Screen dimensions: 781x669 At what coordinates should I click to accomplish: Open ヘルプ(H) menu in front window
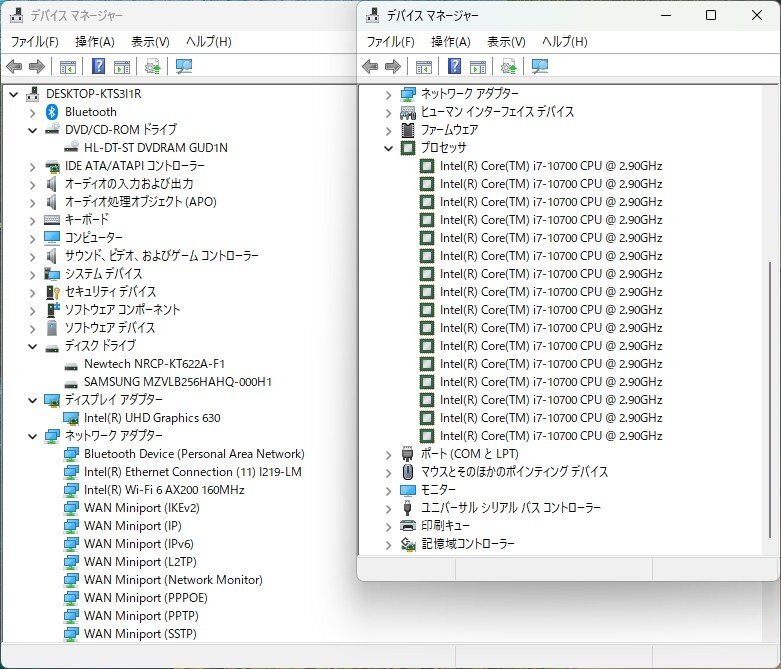pos(564,42)
